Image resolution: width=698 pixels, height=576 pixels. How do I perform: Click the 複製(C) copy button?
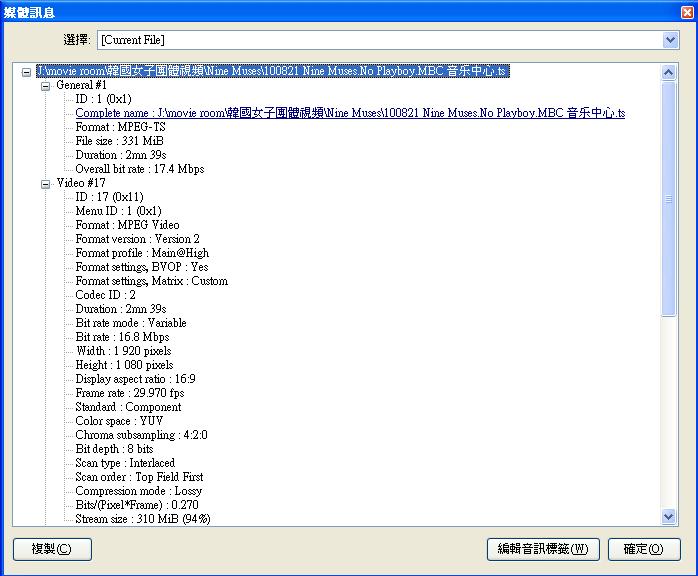click(52, 549)
